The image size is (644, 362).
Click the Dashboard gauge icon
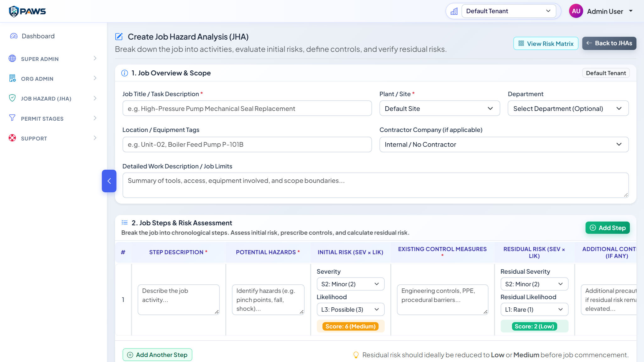[x=14, y=36]
